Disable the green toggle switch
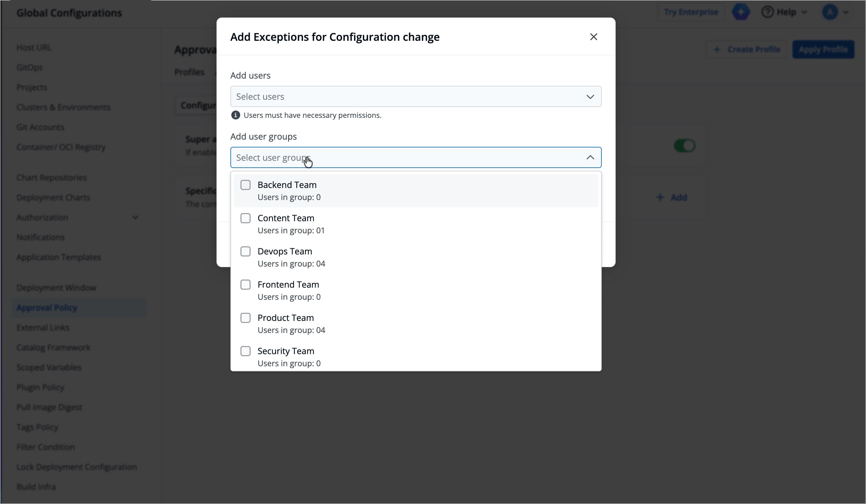The width and height of the screenshot is (866, 504). 684,146
